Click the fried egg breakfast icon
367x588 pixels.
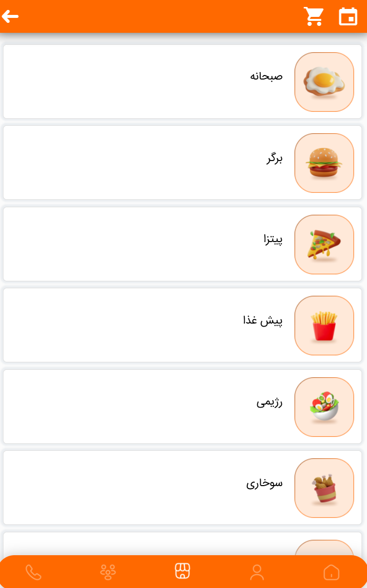click(x=324, y=82)
